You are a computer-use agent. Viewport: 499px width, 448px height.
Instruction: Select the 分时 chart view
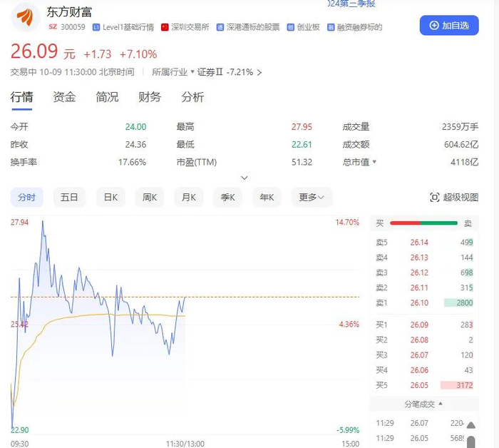click(27, 198)
